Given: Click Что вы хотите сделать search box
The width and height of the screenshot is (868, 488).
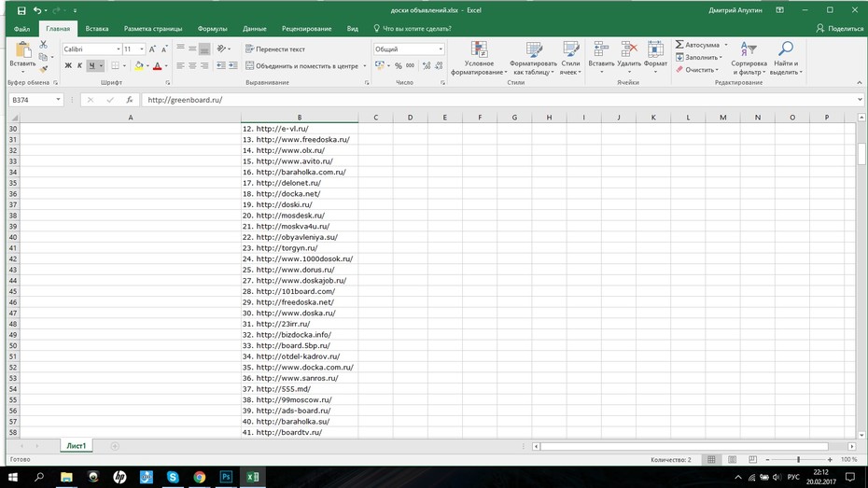Looking at the screenshot, I should [413, 29].
